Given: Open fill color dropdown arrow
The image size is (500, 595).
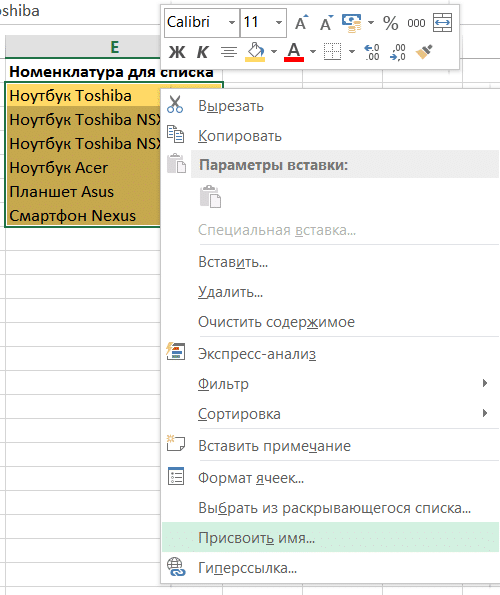Looking at the screenshot, I should pos(274,52).
